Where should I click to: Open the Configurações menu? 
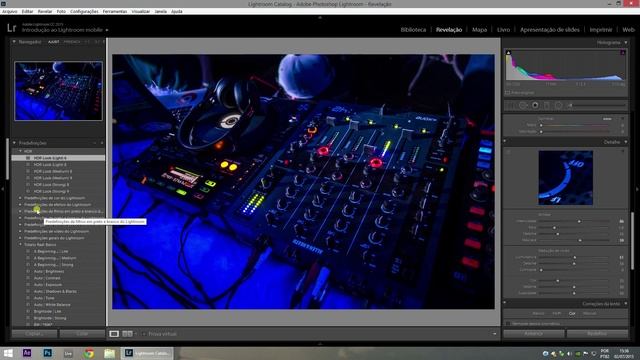tap(84, 11)
